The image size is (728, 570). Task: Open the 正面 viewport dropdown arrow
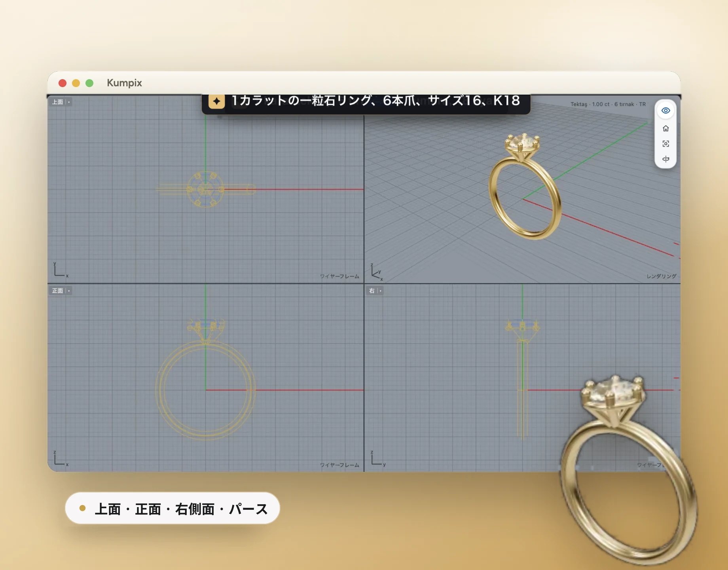pos(69,291)
